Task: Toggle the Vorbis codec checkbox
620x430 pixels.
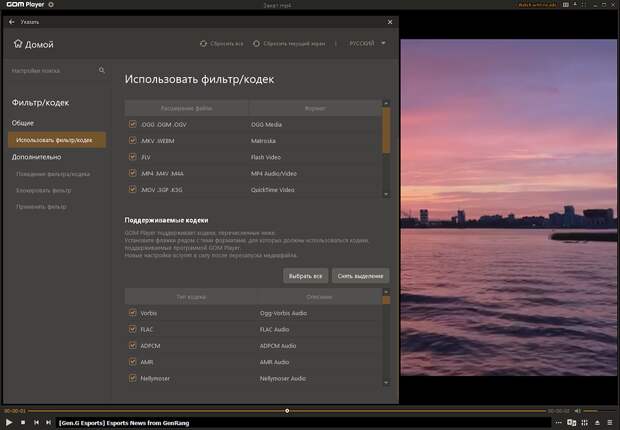Action: pyautogui.click(x=133, y=313)
